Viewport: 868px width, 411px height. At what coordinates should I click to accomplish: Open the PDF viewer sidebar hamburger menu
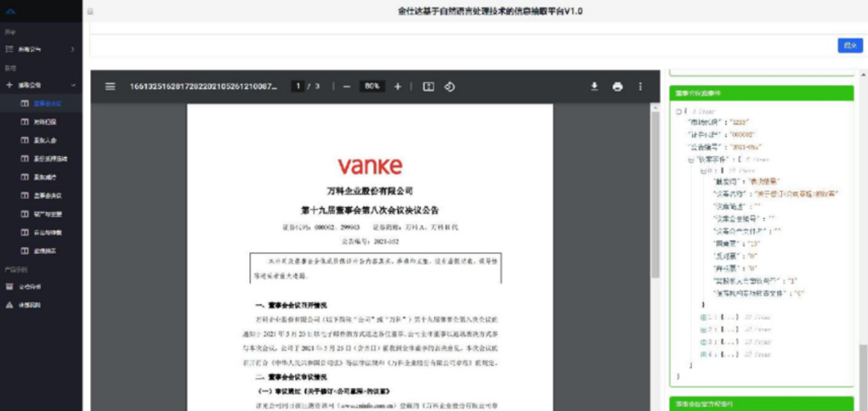pos(110,87)
